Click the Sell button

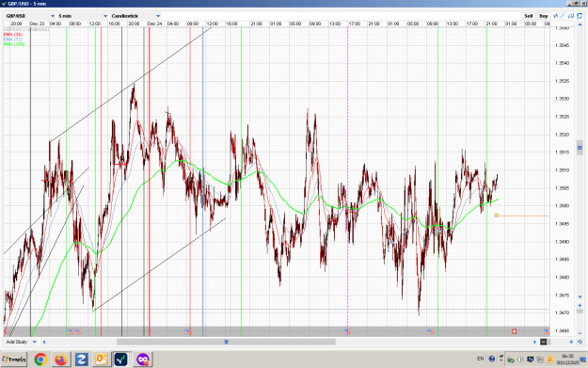point(529,16)
